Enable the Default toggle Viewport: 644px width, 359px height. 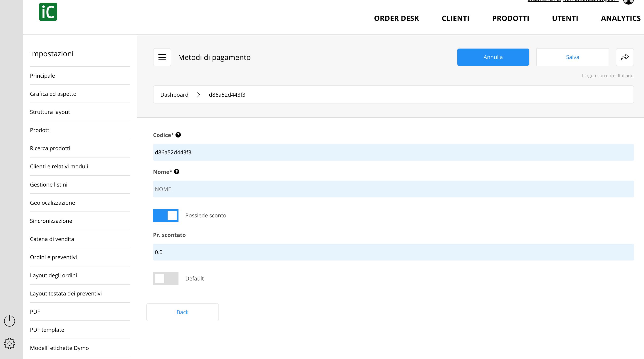(166, 279)
